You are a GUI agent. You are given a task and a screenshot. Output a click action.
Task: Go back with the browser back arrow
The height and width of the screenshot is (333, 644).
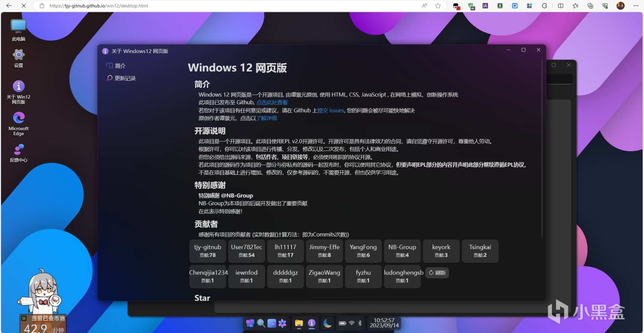point(9,6)
